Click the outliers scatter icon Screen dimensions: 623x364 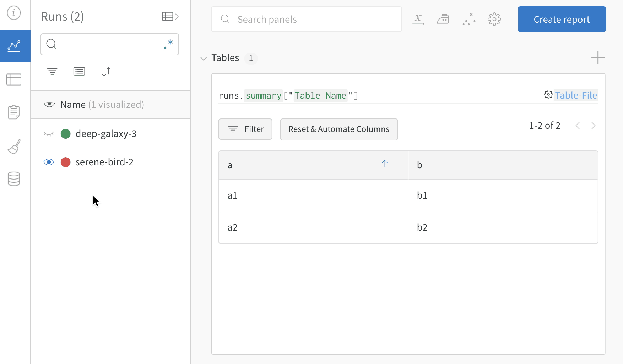[x=469, y=19]
